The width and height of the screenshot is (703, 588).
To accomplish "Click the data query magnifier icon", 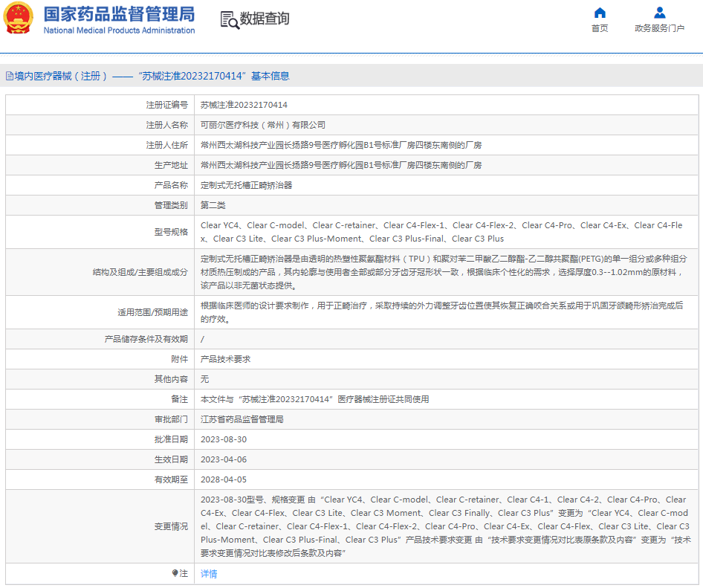I will [230, 20].
